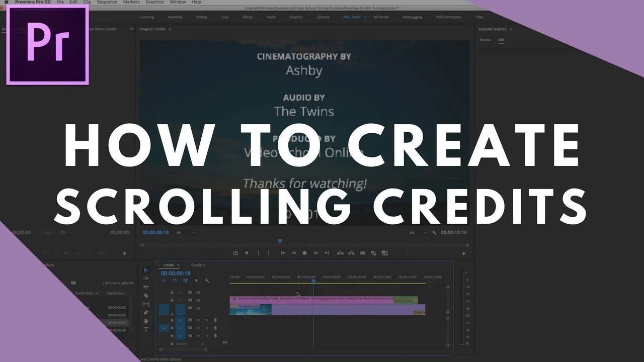Viewport: 644px width, 362px height.
Task: Open the 1/4 playback resolution dropdown
Action: (418, 233)
